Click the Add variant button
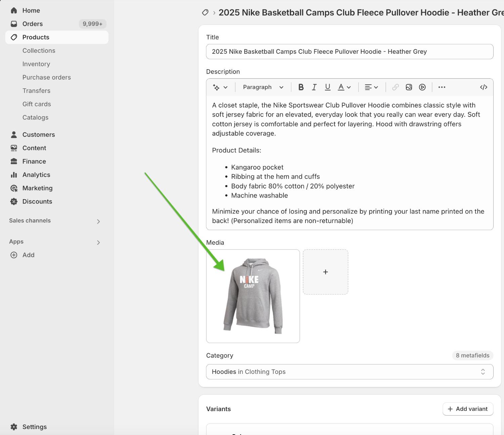Viewport: 504px width, 435px height. [x=468, y=409]
